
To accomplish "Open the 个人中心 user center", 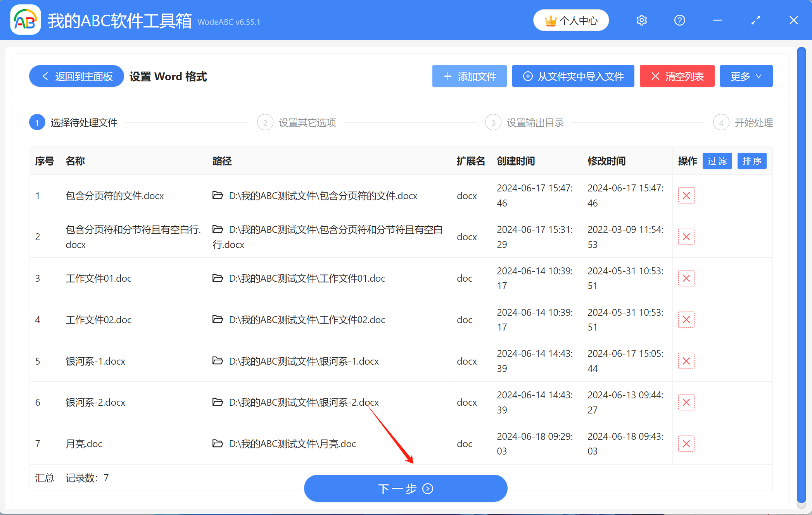I will point(571,21).
